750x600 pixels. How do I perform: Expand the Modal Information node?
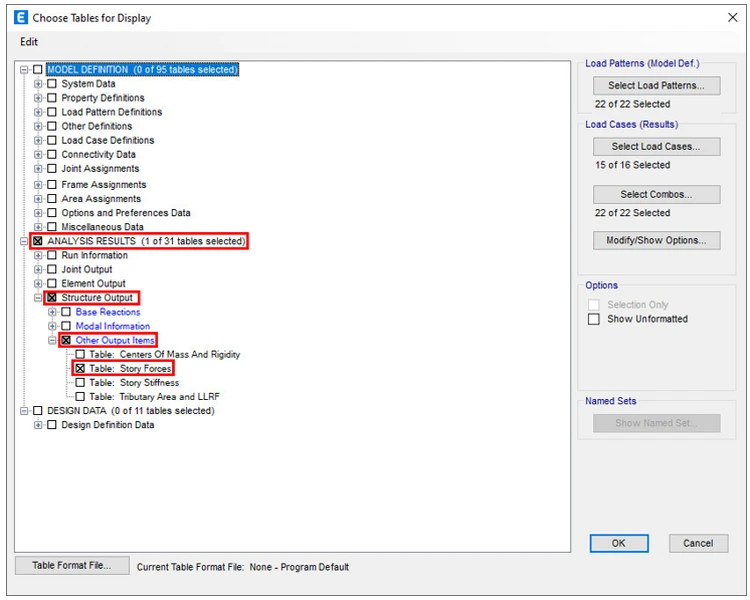pyautogui.click(x=52, y=326)
